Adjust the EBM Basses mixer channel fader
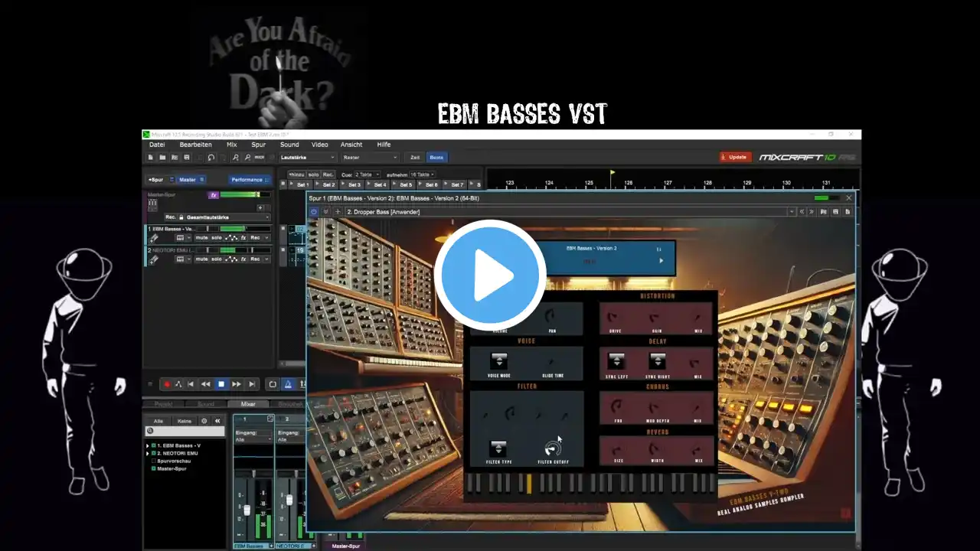The image size is (980, 551). (247, 510)
